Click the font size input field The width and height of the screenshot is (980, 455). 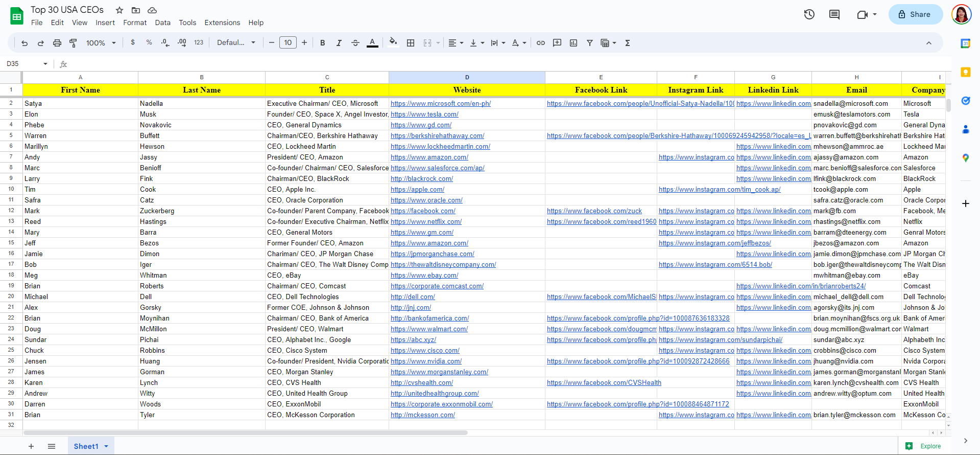pyautogui.click(x=288, y=43)
